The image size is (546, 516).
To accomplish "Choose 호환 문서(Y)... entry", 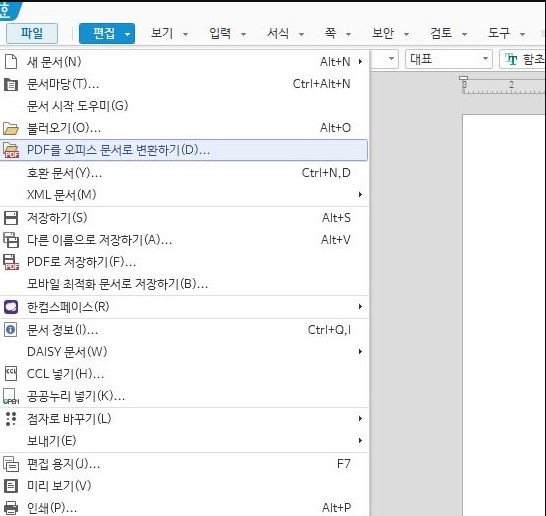I will coord(184,173).
